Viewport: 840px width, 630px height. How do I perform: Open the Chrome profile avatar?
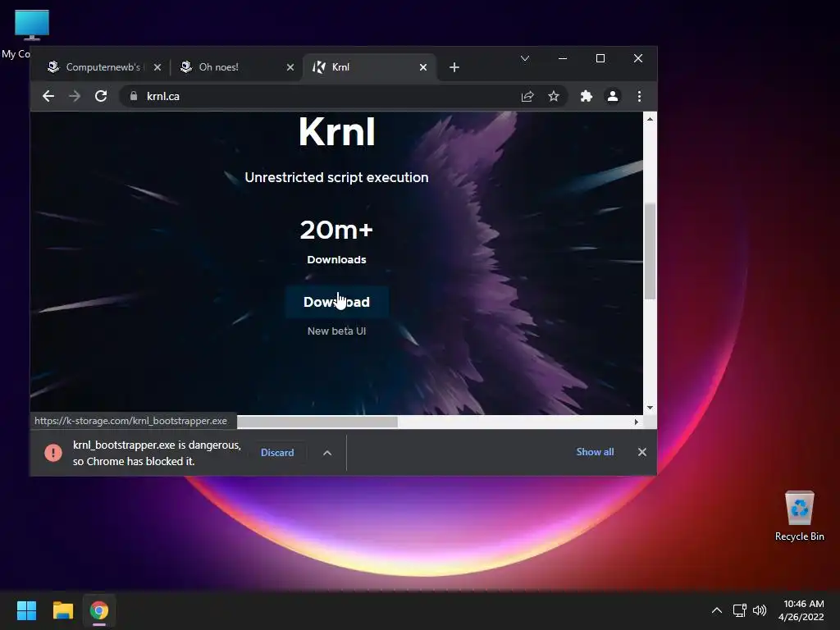(x=612, y=97)
